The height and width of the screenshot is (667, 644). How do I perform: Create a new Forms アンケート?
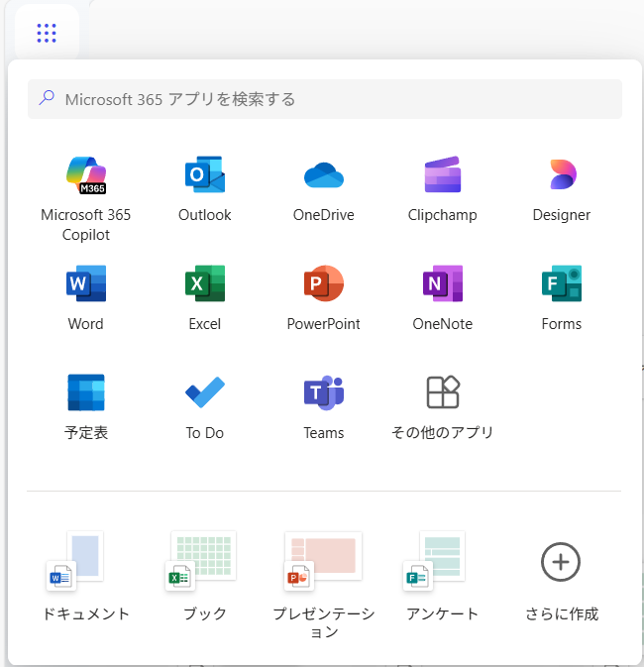[442, 577]
